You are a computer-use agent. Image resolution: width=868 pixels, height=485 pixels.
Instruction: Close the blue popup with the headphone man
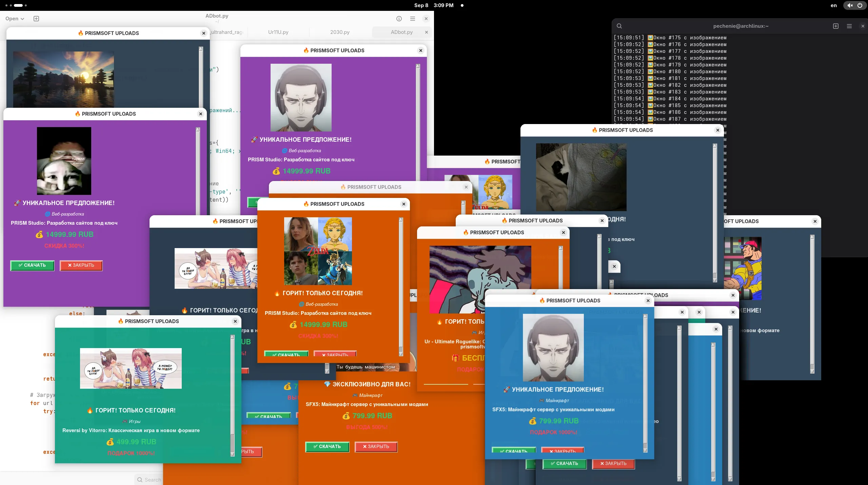pyautogui.click(x=648, y=301)
